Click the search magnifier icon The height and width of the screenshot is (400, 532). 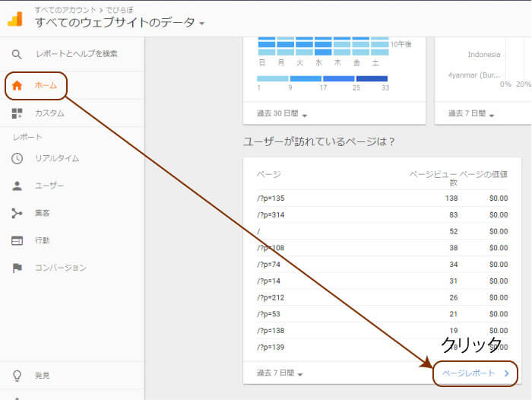(17, 54)
